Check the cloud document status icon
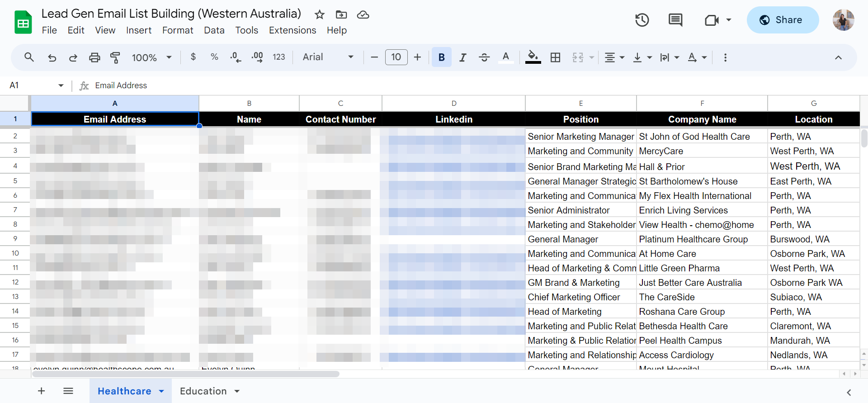The height and width of the screenshot is (403, 868). click(363, 14)
